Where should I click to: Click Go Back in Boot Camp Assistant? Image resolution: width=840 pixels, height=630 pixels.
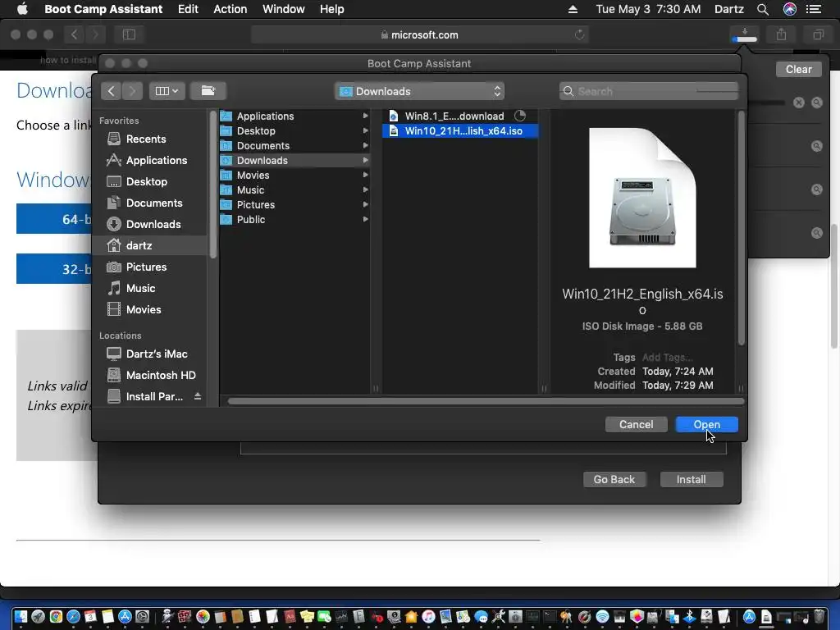tap(614, 479)
